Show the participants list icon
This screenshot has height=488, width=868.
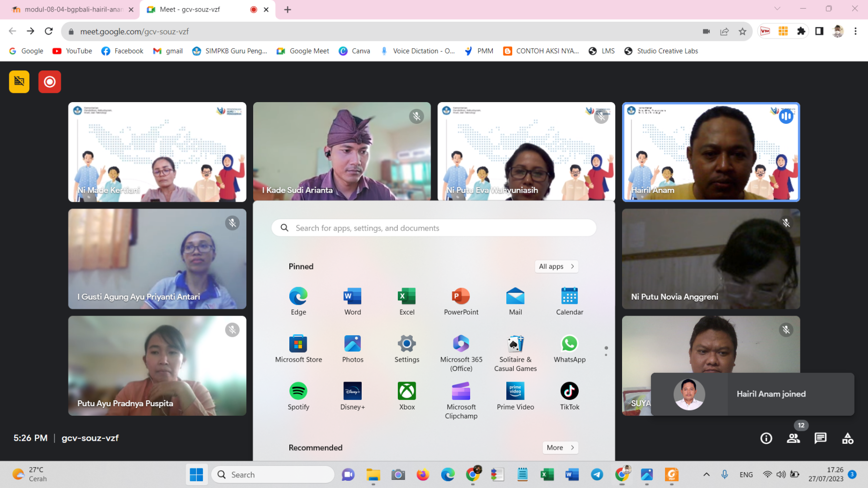(x=793, y=438)
